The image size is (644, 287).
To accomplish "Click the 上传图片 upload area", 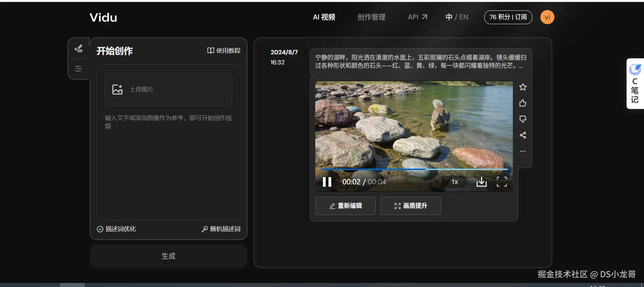I will pos(168,90).
